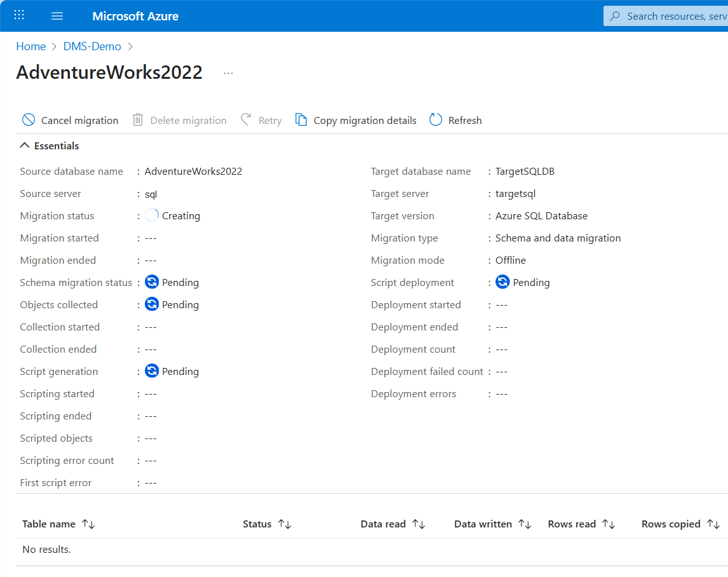Click the Script generation pending icon
The image size is (728, 577).
[x=152, y=371]
